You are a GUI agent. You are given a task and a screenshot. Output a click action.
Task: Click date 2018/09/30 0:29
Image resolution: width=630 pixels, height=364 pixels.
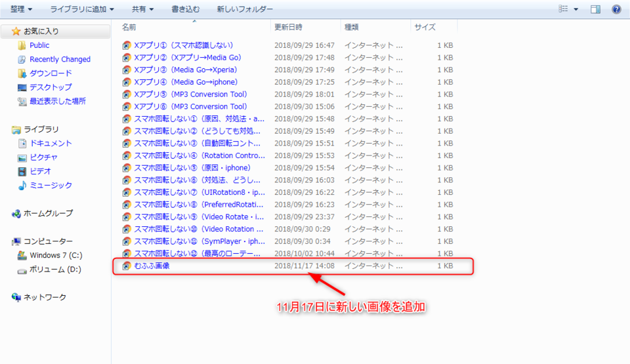click(x=302, y=229)
